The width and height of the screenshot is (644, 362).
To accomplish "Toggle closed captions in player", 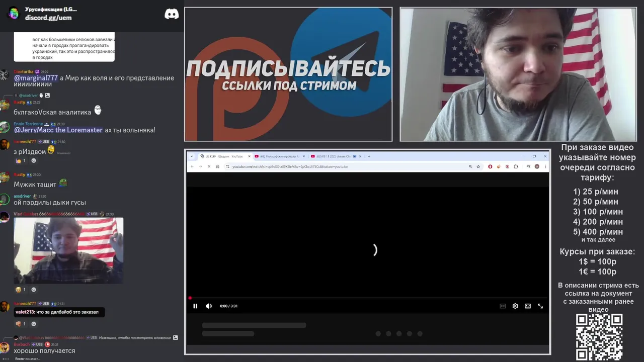I will click(x=503, y=306).
